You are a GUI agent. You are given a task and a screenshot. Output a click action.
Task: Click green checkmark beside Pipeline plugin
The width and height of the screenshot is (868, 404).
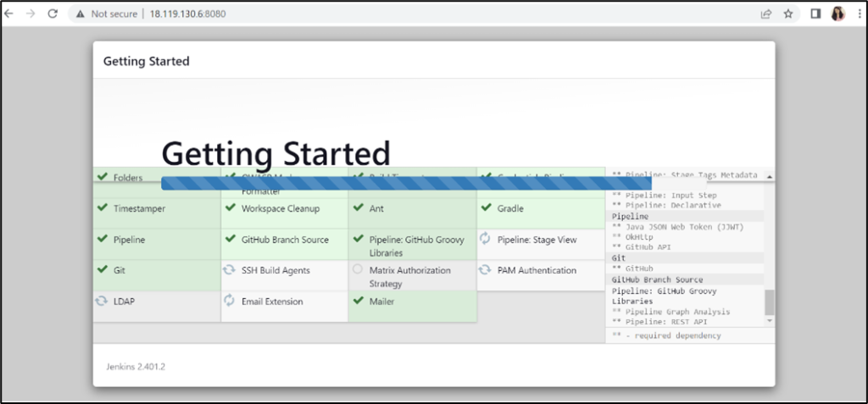coord(102,239)
